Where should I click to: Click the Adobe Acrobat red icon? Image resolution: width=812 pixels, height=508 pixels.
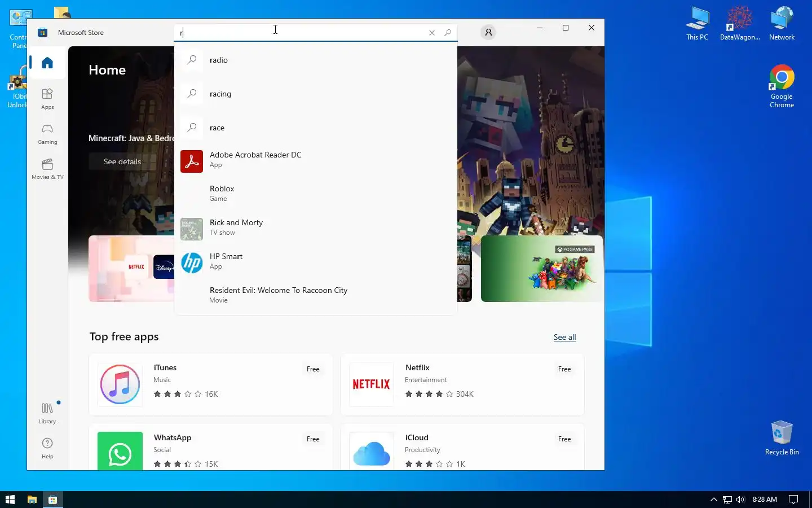click(x=192, y=161)
